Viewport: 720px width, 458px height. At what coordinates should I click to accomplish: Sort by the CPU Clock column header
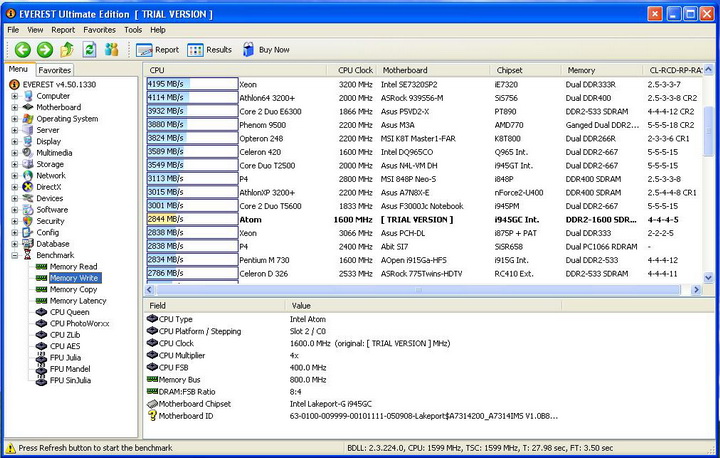[352, 70]
